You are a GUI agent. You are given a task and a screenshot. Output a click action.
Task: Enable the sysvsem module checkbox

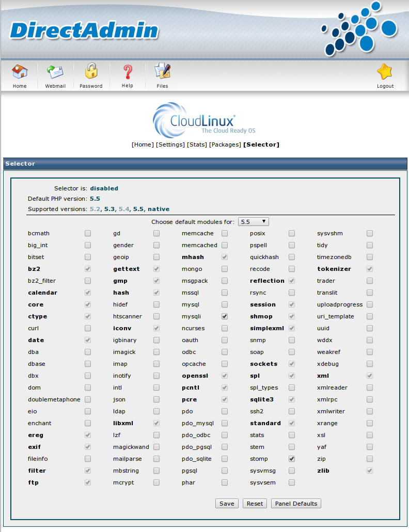[292, 483]
